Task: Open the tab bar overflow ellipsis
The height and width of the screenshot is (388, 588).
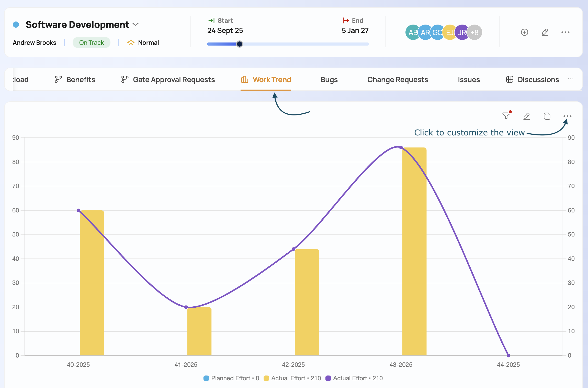Action: click(571, 79)
